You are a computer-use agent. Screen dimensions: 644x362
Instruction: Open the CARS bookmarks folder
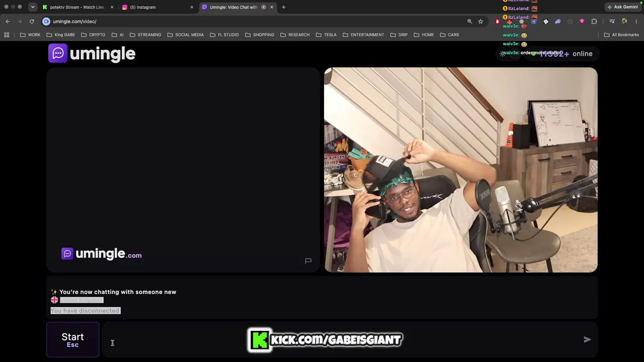449,35
